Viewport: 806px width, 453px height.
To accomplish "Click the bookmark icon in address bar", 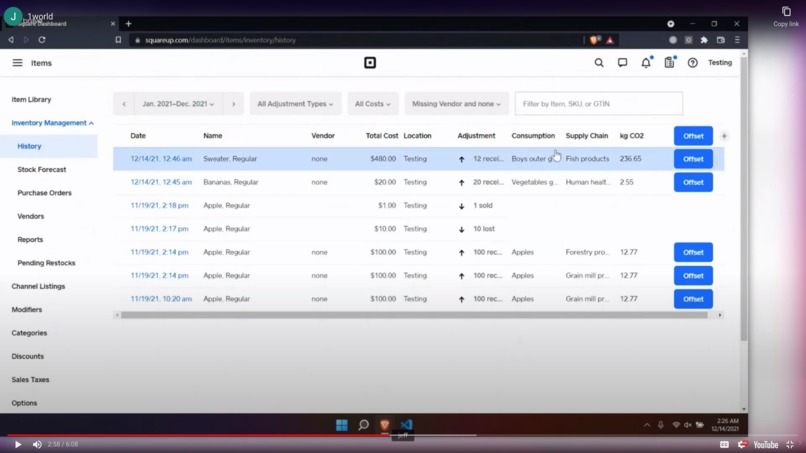I will (118, 40).
